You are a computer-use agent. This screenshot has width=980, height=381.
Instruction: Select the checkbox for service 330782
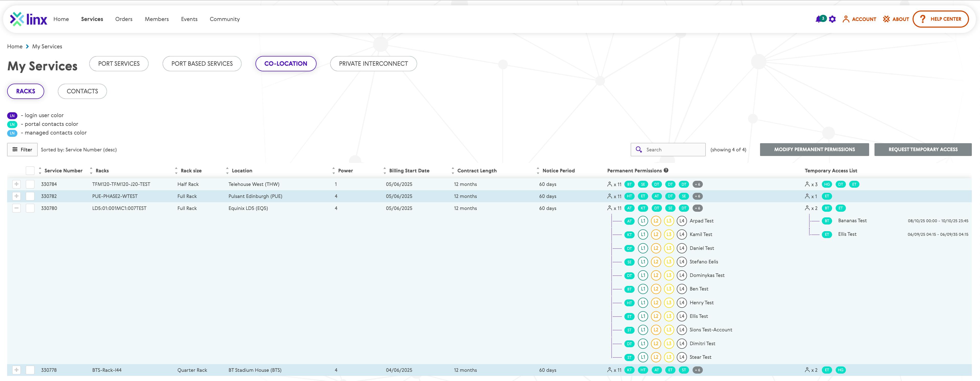30,196
